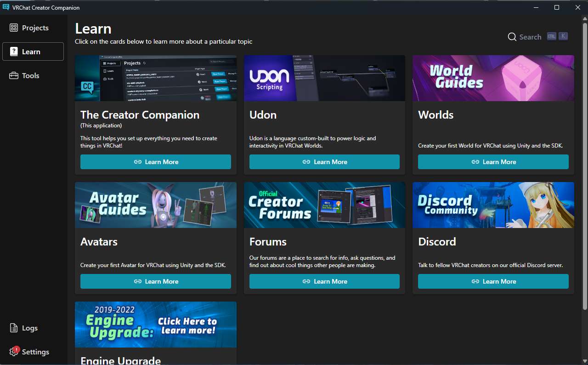The height and width of the screenshot is (365, 588).
Task: Click the red notification badge on Settings
Action: point(16,348)
